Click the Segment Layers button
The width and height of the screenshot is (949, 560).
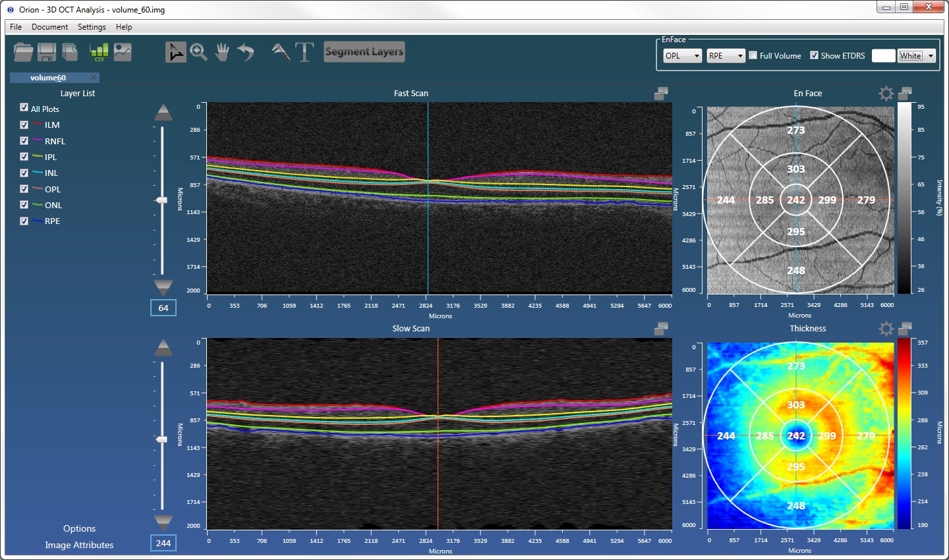pos(364,52)
